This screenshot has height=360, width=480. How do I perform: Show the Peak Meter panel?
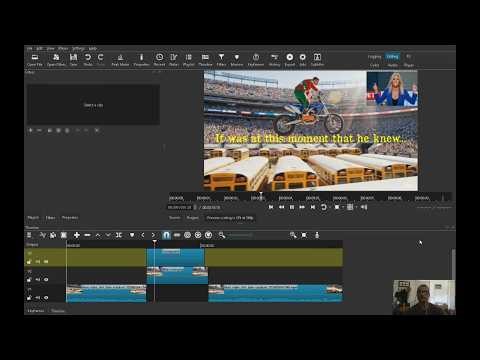coord(120,60)
